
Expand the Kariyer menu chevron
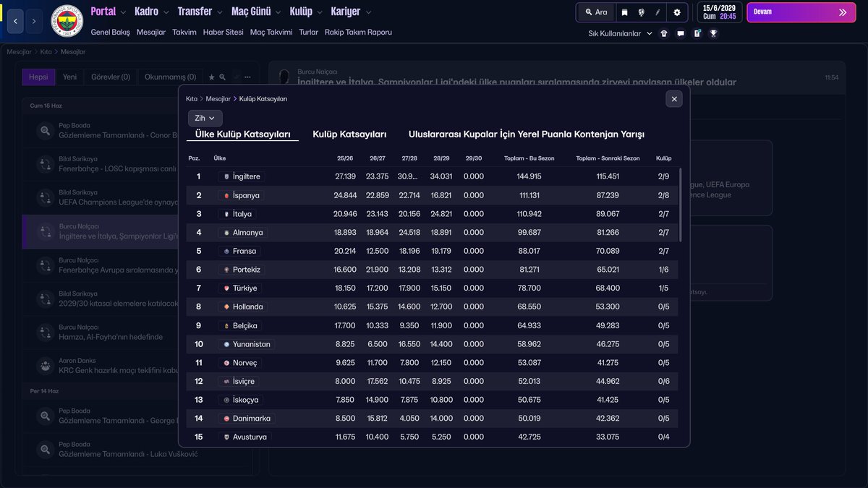pos(368,12)
